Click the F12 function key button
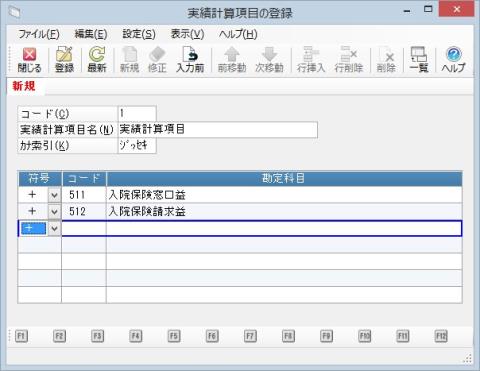This screenshot has height=371, width=480. click(x=441, y=336)
